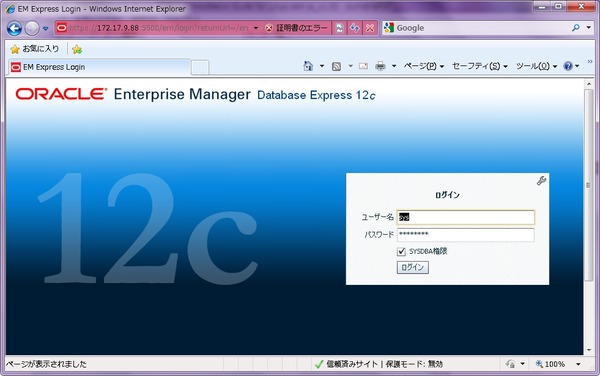This screenshot has height=376, width=600.
Task: Expand the feeds dropdown arrow
Action: click(x=351, y=66)
